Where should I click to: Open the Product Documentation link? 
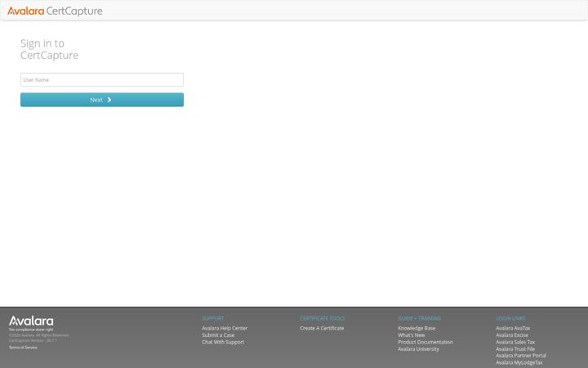[x=425, y=342]
